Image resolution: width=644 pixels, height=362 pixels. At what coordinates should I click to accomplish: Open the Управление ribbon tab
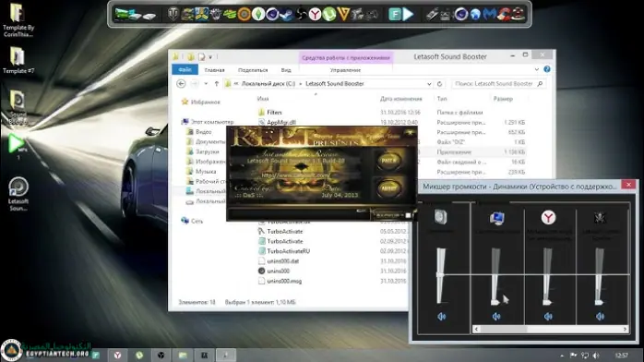tap(345, 70)
